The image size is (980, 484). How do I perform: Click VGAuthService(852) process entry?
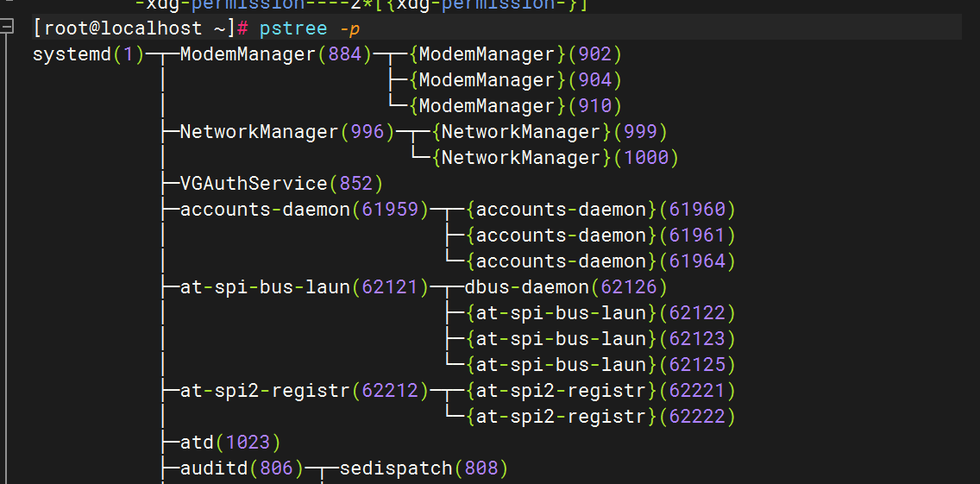(x=282, y=184)
